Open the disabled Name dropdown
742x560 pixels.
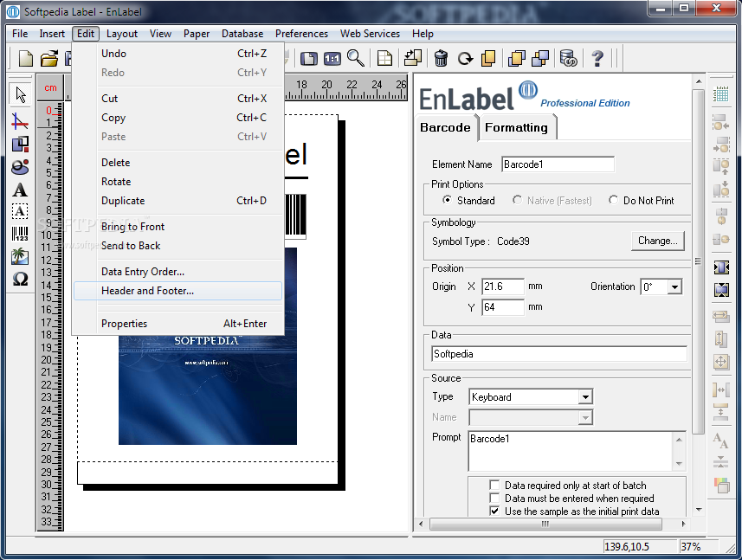[585, 418]
